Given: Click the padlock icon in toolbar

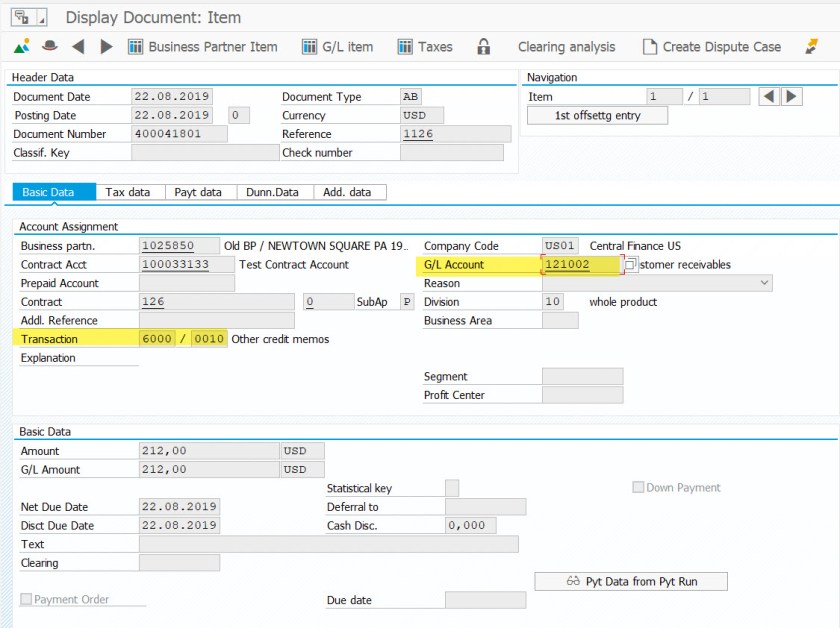Looking at the screenshot, I should pos(483,47).
